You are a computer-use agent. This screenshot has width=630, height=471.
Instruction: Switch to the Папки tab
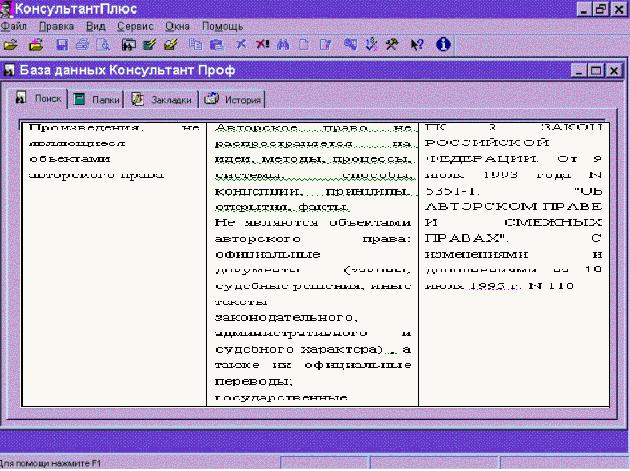[95, 100]
